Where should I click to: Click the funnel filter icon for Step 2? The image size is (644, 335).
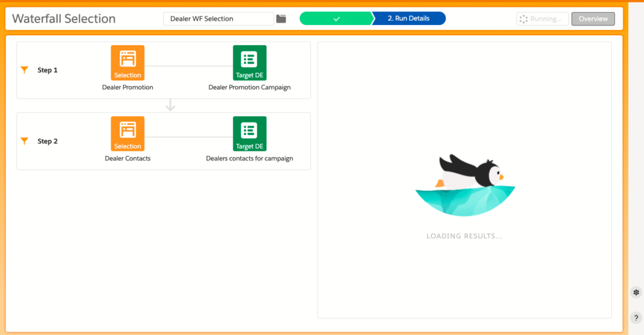coord(25,141)
